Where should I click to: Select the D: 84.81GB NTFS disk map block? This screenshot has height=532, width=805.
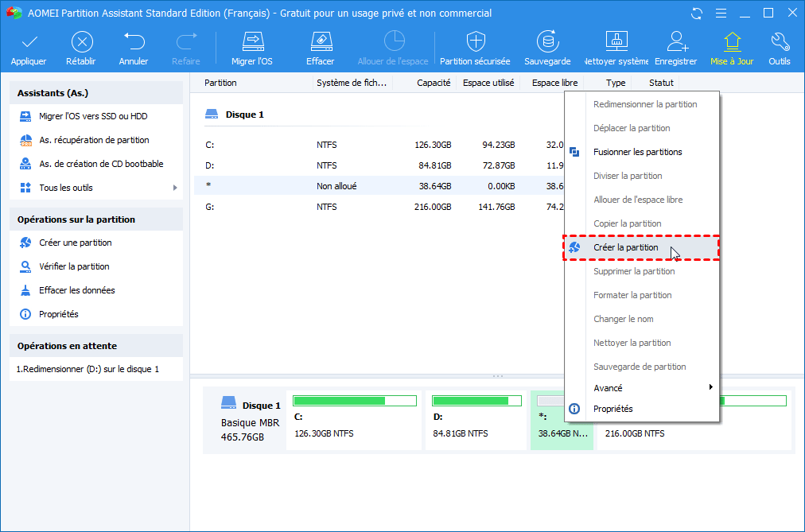[x=476, y=420]
